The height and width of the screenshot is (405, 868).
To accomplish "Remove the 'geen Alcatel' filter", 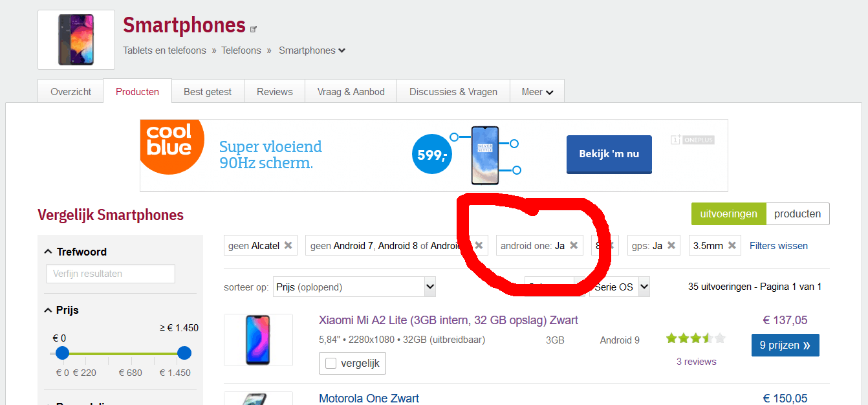I will coord(288,245).
